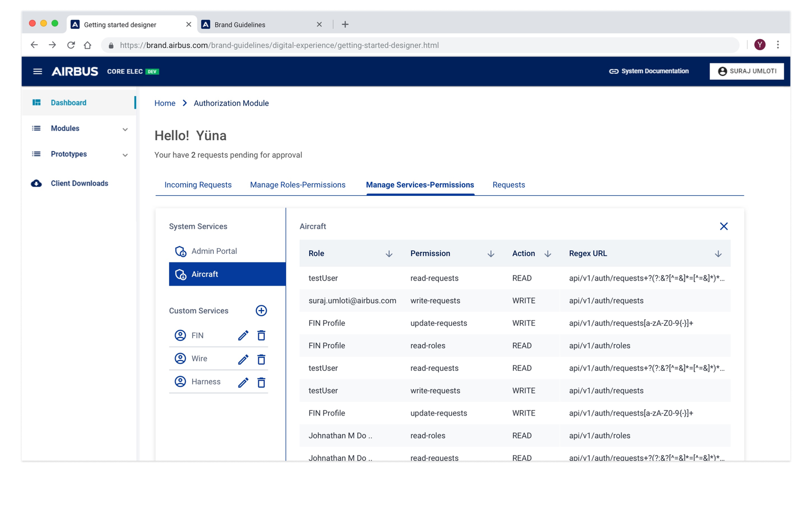The image size is (812, 514).
Task: Sort by Regex URL column arrow
Action: pyautogui.click(x=718, y=254)
